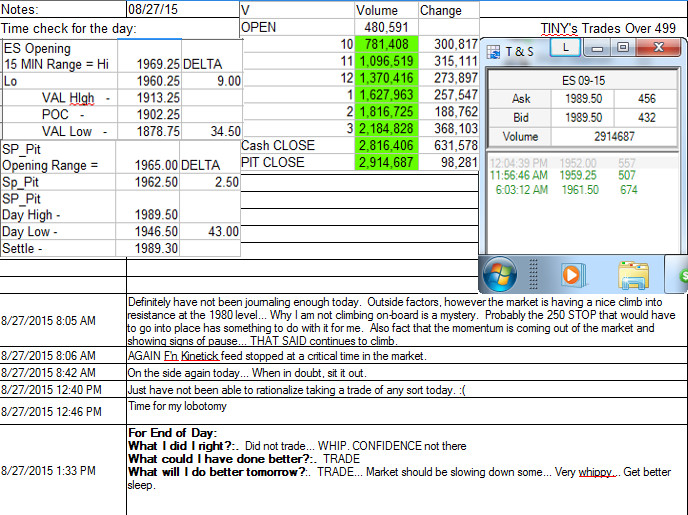Image resolution: width=688 pixels, height=515 pixels.
Task: Click the taskbar grip handle dots
Action: [x=533, y=274]
